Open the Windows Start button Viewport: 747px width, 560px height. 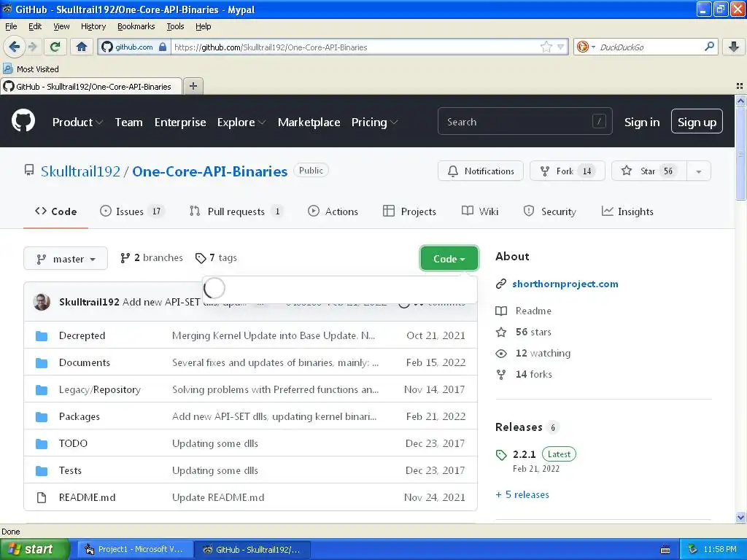point(34,549)
